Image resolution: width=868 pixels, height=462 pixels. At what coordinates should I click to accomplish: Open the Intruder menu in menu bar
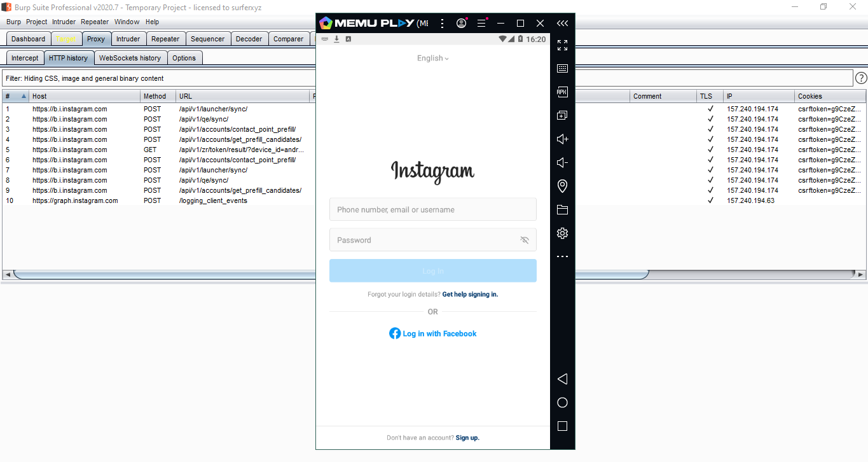(x=64, y=22)
